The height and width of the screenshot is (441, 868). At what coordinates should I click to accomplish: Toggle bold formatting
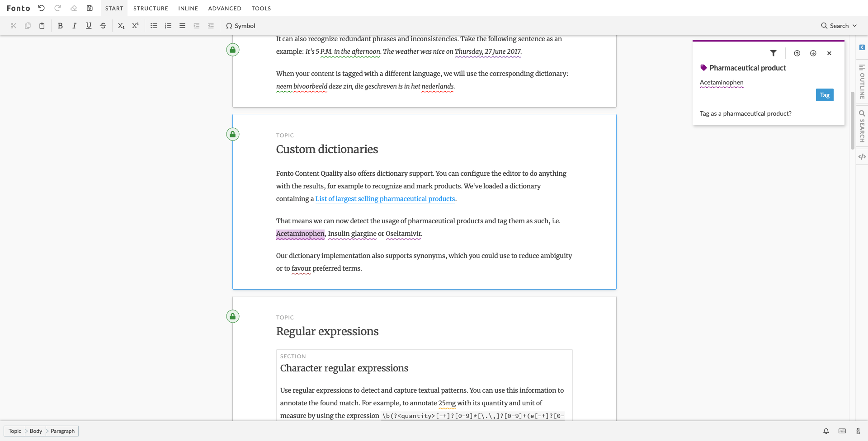tap(60, 26)
